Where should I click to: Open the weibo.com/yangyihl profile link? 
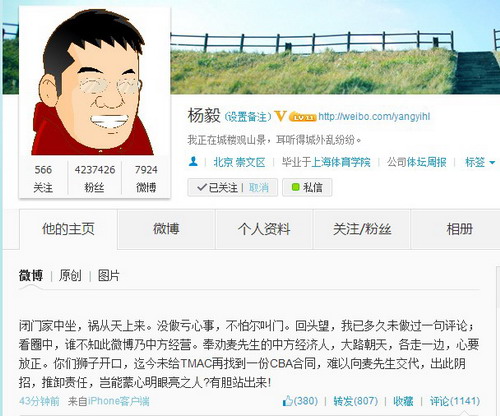[374, 116]
